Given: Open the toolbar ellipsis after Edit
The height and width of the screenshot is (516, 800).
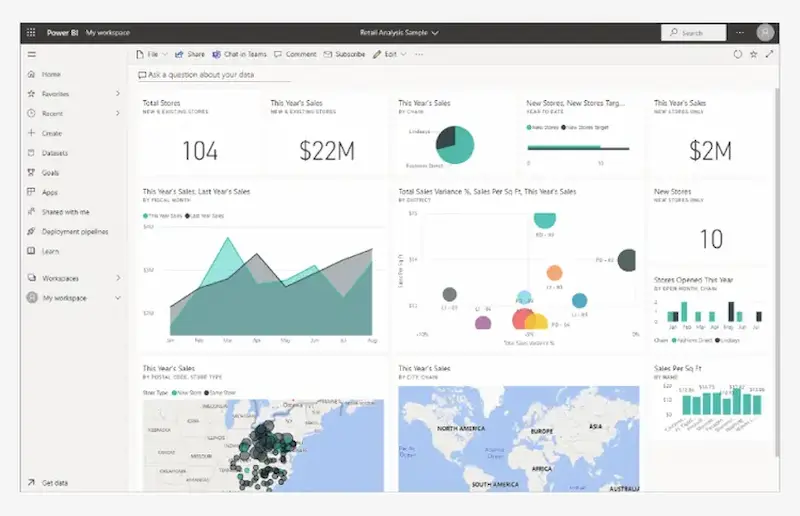Looking at the screenshot, I should point(419,54).
